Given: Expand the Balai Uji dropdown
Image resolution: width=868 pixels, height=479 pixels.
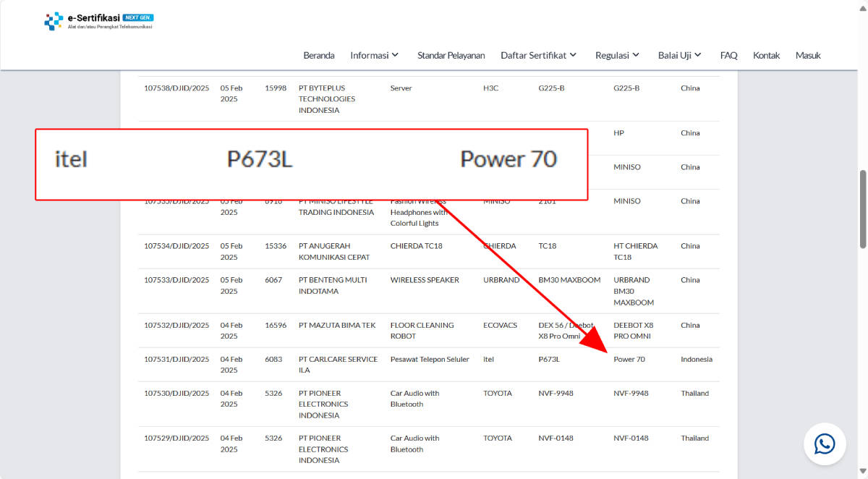Looking at the screenshot, I should [x=680, y=55].
